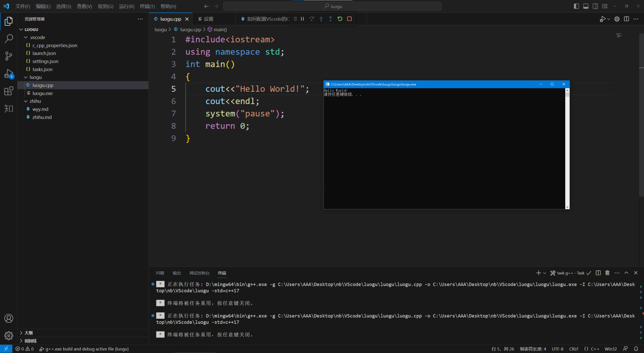This screenshot has width=644, height=353.
Task: Click the debug Step Into icon
Action: pos(321,19)
